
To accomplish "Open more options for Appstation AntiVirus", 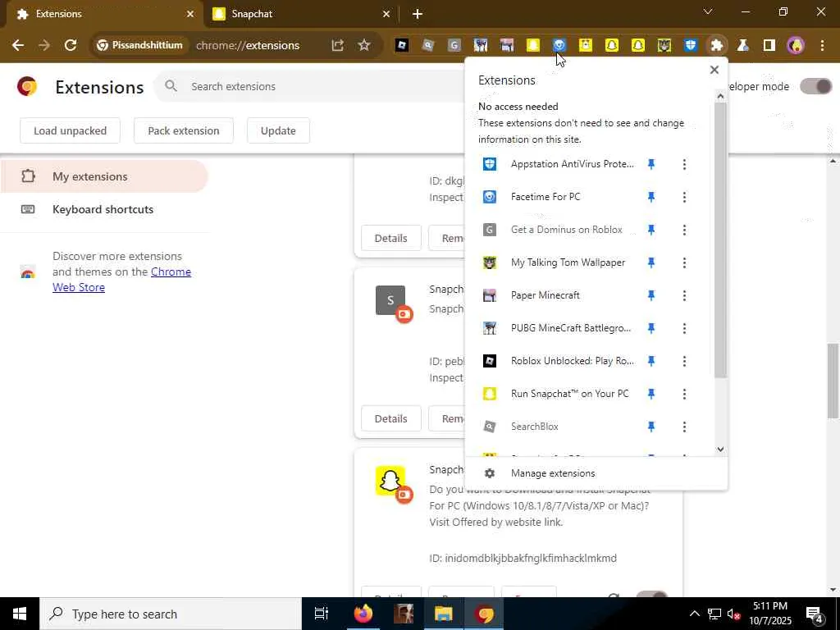I will click(684, 164).
